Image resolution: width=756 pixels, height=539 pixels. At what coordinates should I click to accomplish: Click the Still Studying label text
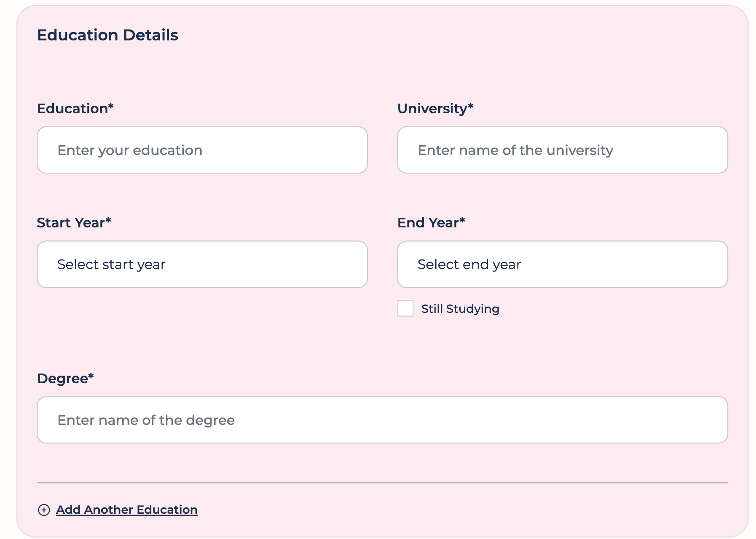[460, 309]
